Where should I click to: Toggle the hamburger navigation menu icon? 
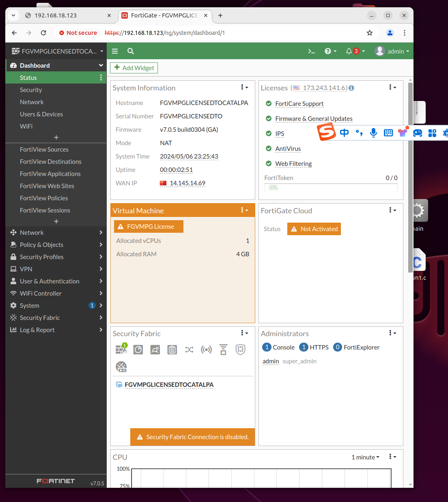[x=115, y=51]
